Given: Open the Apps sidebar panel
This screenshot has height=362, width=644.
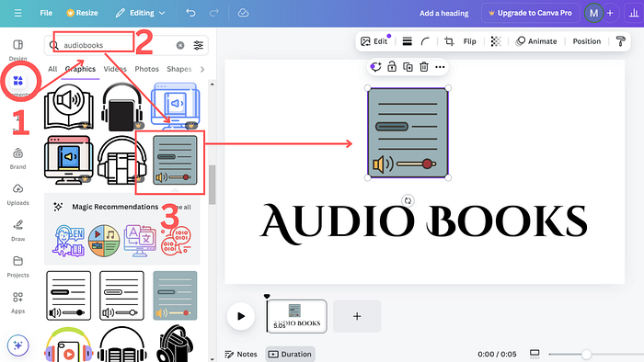Looking at the screenshot, I should [17, 303].
